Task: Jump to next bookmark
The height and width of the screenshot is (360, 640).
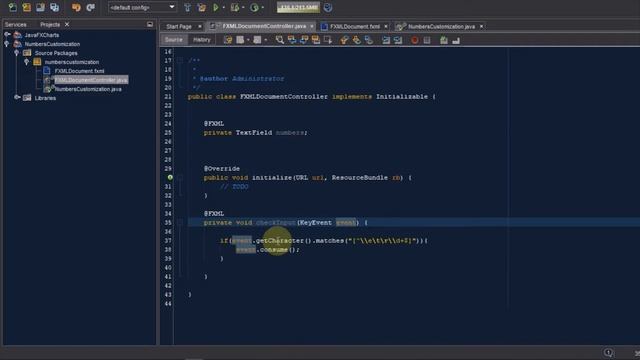Action: [356, 40]
